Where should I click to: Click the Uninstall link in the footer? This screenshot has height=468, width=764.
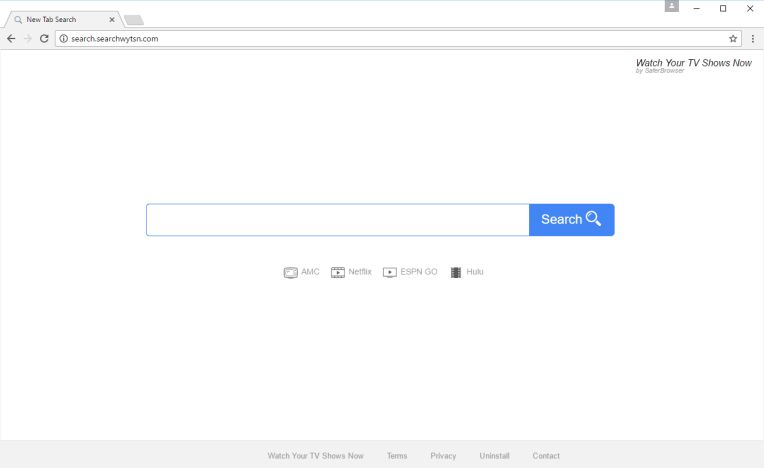[x=494, y=456]
